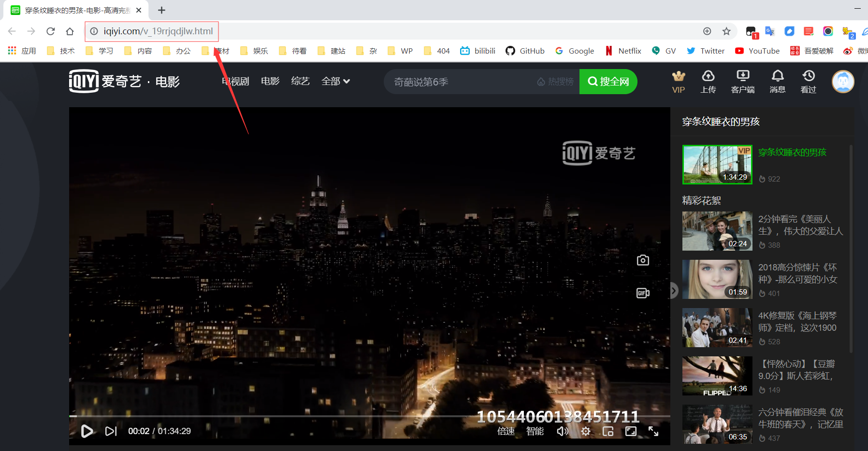The image size is (868, 451).
Task: Enter fullscreen mode
Action: tap(653, 431)
